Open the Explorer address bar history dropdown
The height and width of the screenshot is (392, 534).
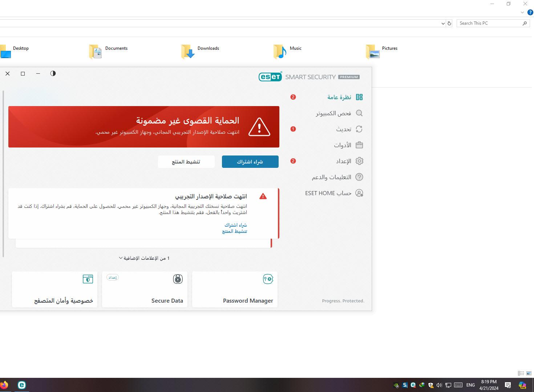click(x=443, y=23)
